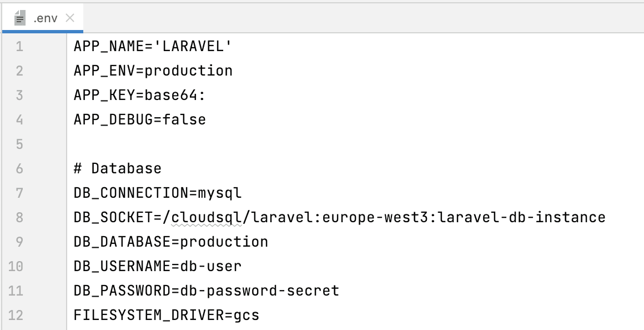Click the gutter beside line 3

[19, 95]
